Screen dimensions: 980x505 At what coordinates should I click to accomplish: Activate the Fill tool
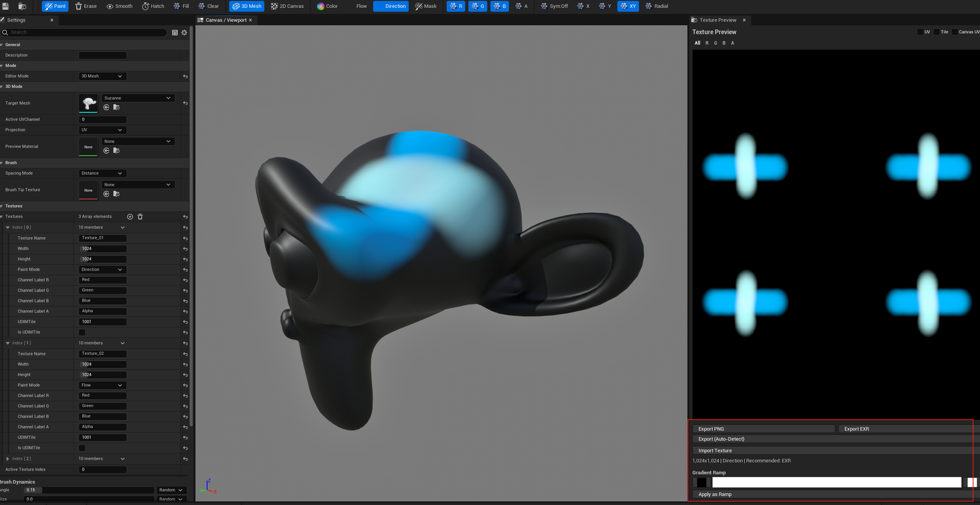click(x=181, y=6)
